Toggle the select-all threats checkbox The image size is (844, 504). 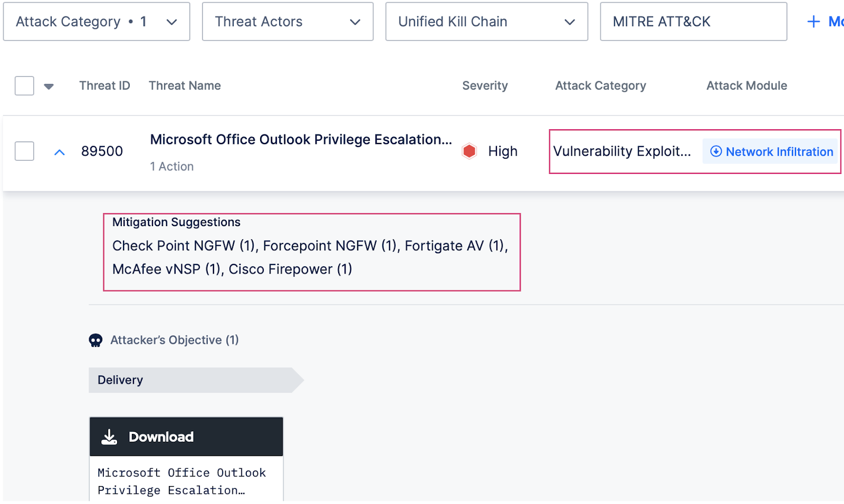pyautogui.click(x=24, y=86)
